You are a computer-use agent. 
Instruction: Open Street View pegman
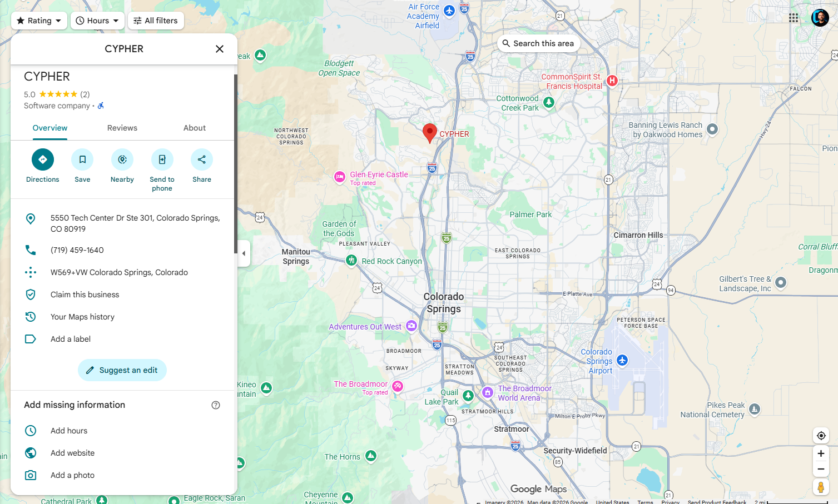[x=821, y=487]
